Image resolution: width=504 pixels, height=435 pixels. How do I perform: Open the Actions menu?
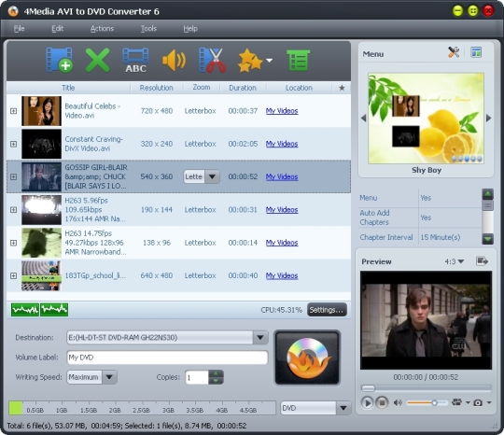(x=102, y=28)
